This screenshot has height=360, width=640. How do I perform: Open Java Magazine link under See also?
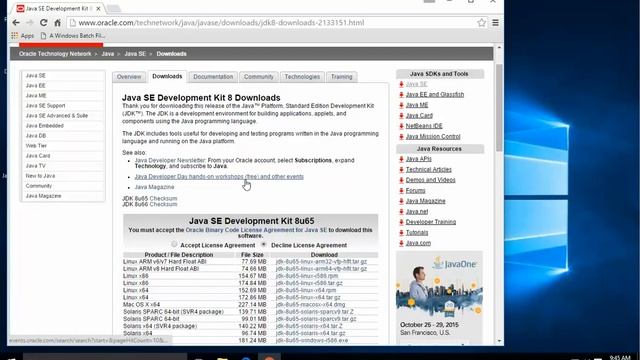pos(154,187)
